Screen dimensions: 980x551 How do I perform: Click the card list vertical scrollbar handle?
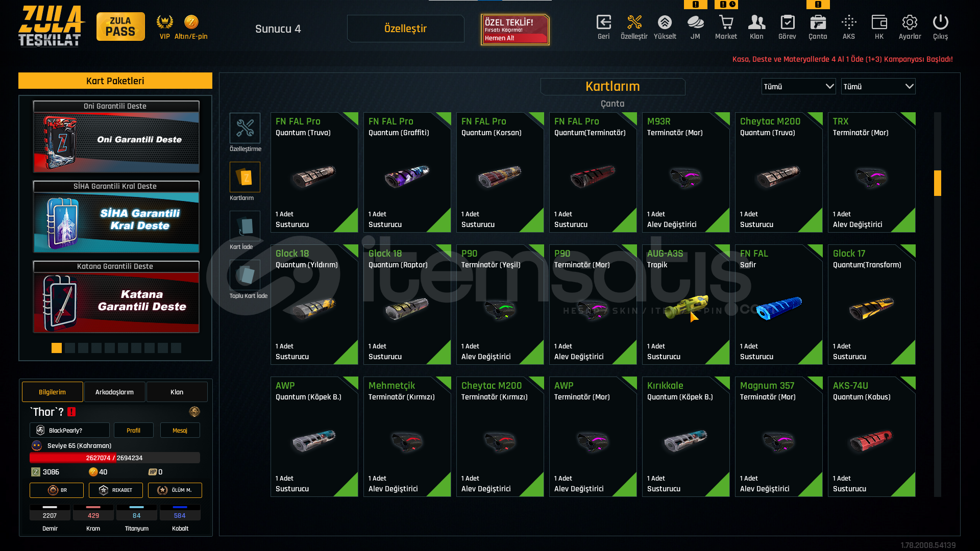tap(938, 183)
